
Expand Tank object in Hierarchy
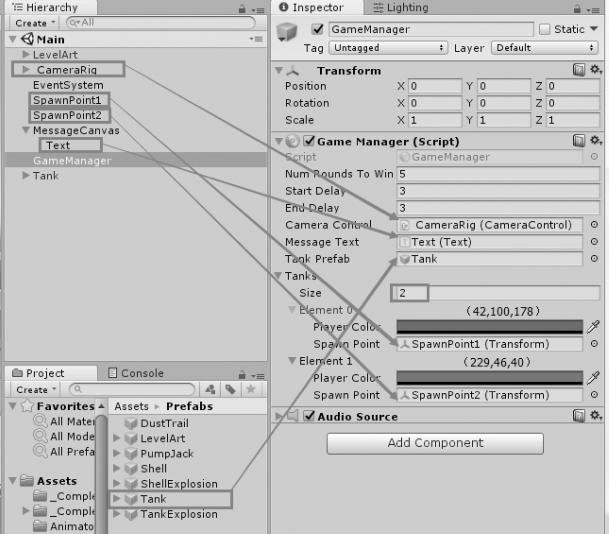pyautogui.click(x=26, y=175)
